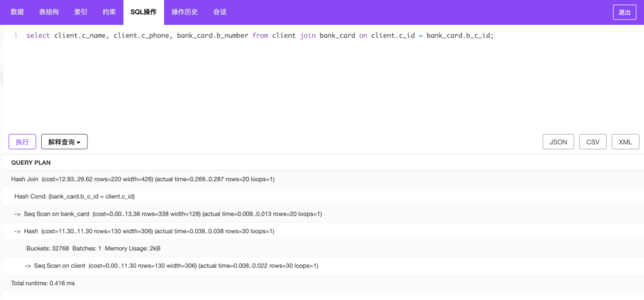Image resolution: width=644 pixels, height=300 pixels.
Task: Switch to the 会话 tab
Action: pyautogui.click(x=219, y=13)
